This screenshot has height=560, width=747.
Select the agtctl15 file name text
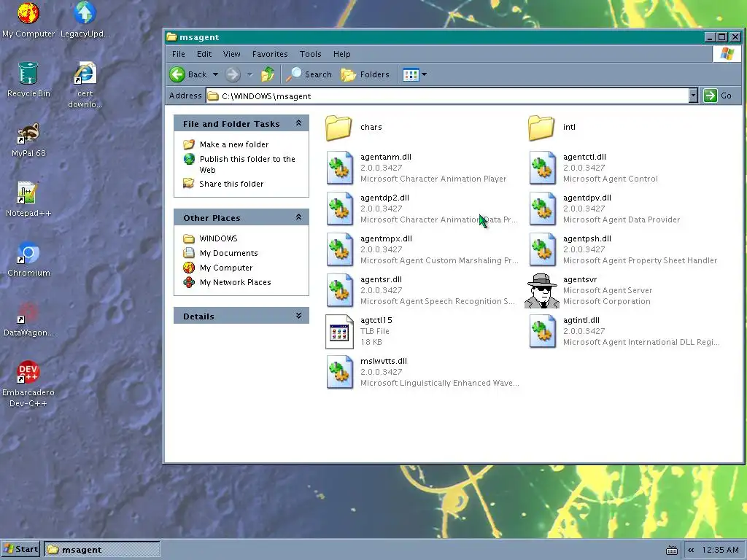pyautogui.click(x=376, y=321)
